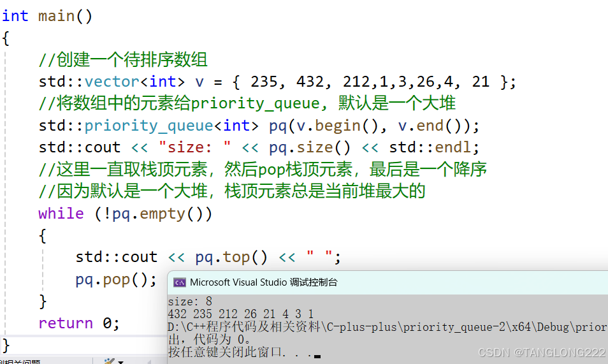Click the '出，代码为 0。' console line
The width and height of the screenshot is (608, 364).
click(x=210, y=340)
